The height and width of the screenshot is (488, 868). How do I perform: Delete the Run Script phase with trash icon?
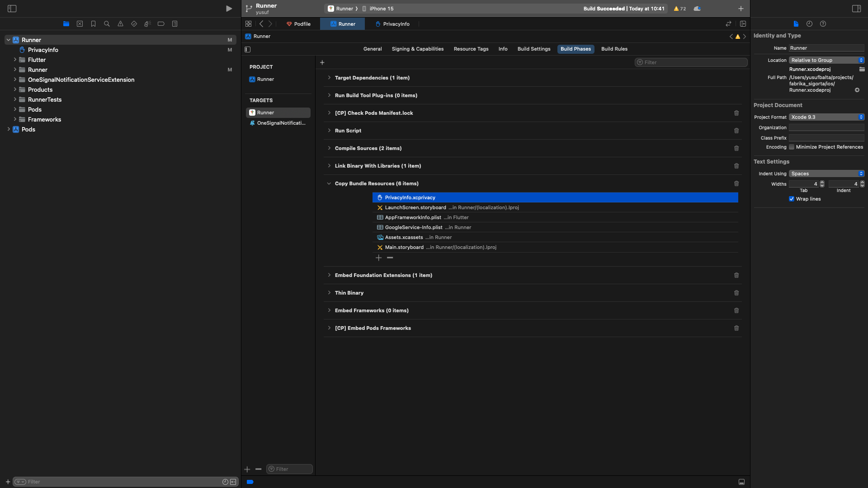(736, 131)
